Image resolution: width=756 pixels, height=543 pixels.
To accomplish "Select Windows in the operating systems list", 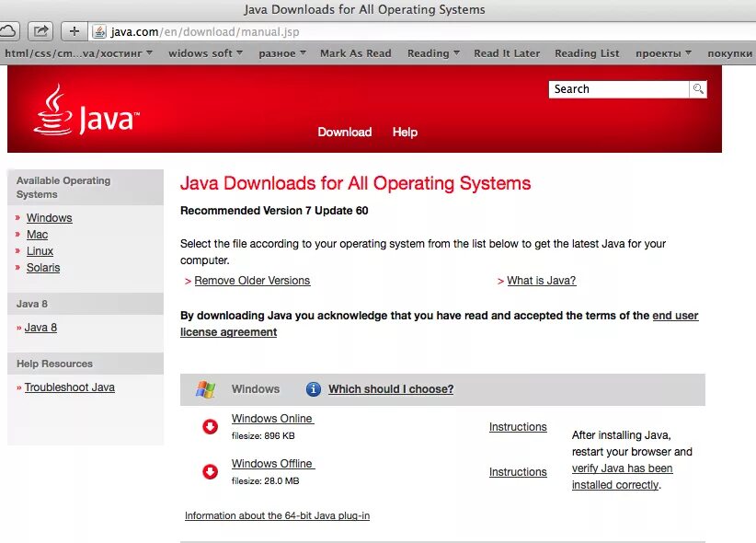I will tap(49, 218).
